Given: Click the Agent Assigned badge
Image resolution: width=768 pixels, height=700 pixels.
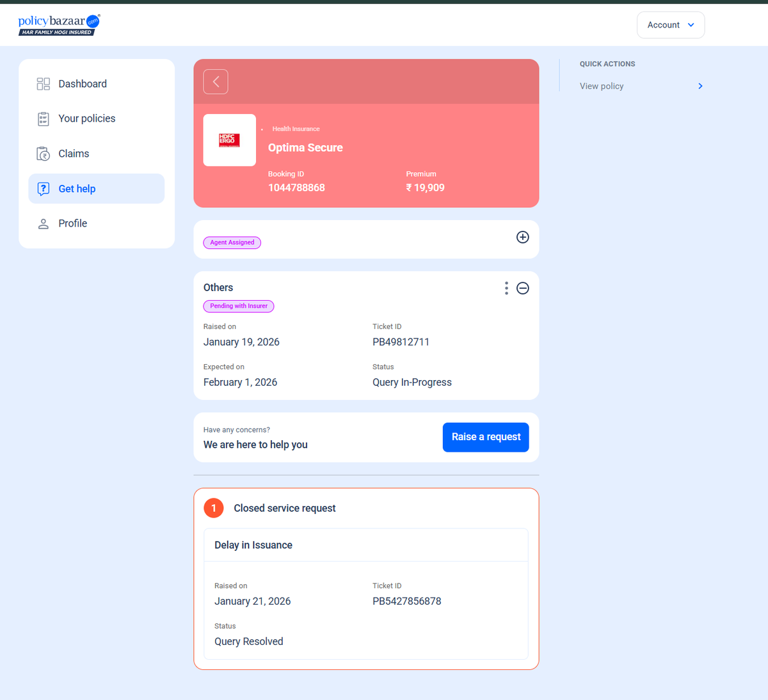Looking at the screenshot, I should coord(232,243).
